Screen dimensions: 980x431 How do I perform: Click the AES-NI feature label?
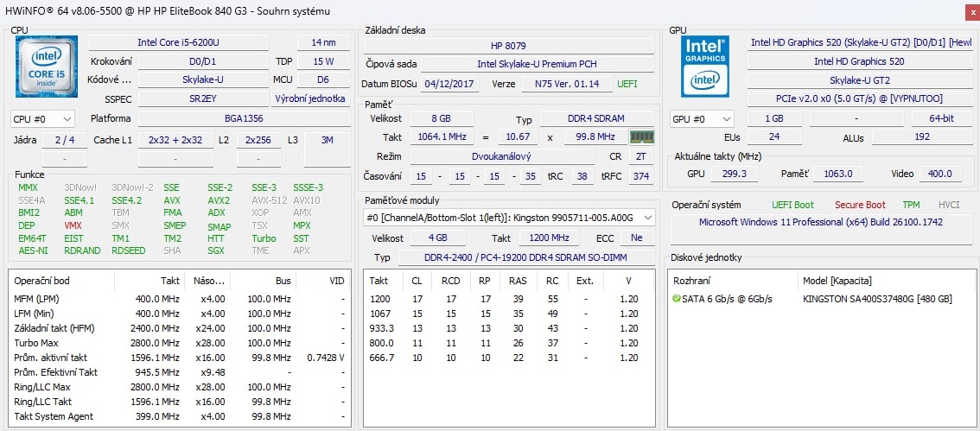[x=32, y=250]
